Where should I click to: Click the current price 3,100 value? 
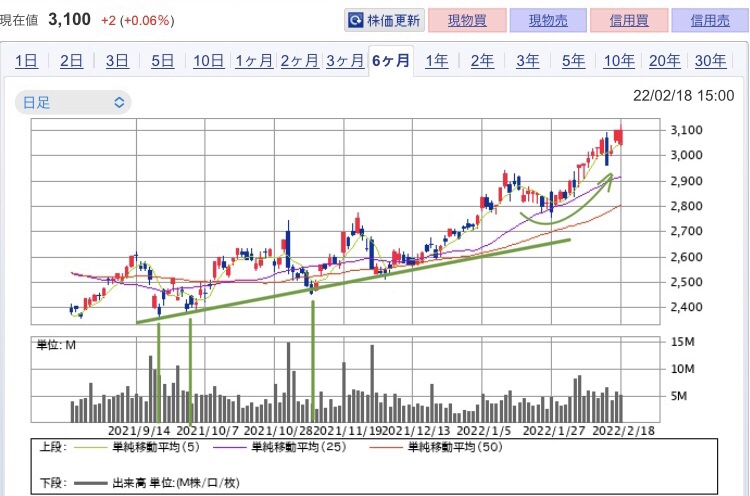click(69, 20)
